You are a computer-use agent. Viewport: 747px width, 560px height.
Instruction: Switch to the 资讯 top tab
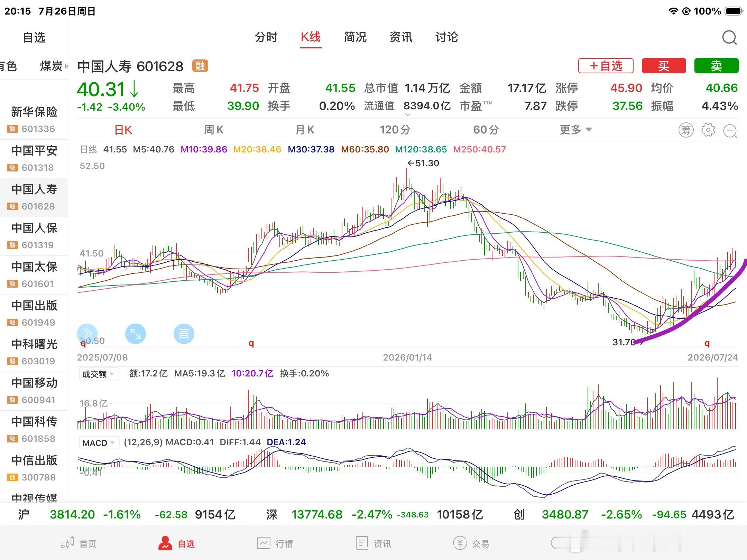[401, 37]
